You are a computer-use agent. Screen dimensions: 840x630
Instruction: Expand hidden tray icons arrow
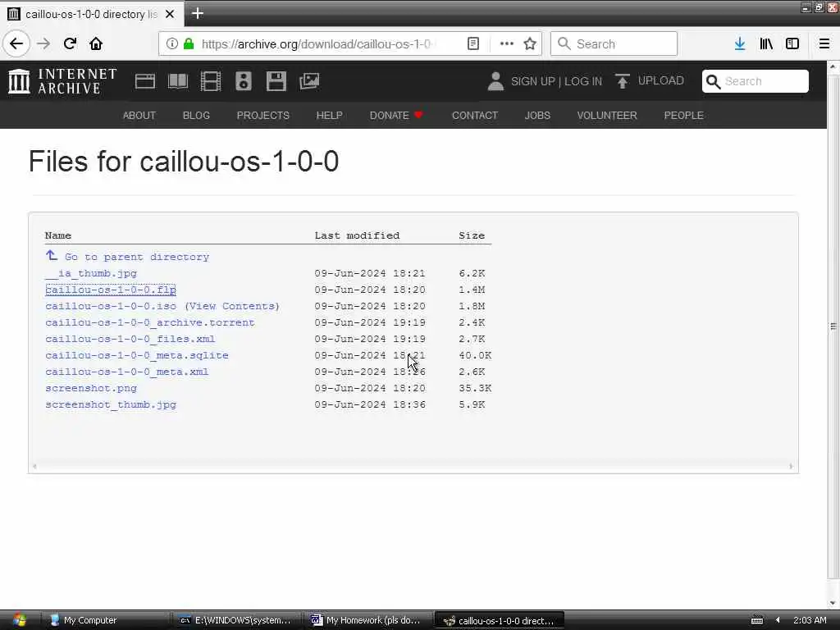(x=778, y=620)
